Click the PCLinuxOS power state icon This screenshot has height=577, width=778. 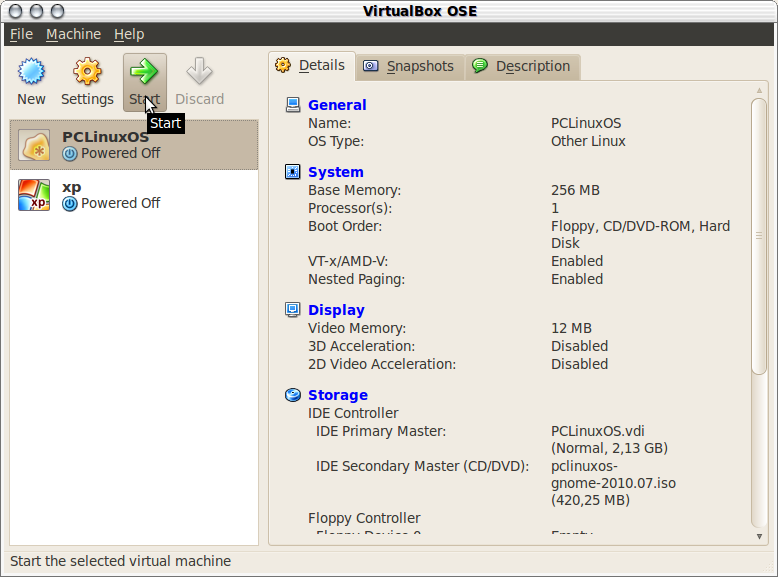[x=69, y=154]
